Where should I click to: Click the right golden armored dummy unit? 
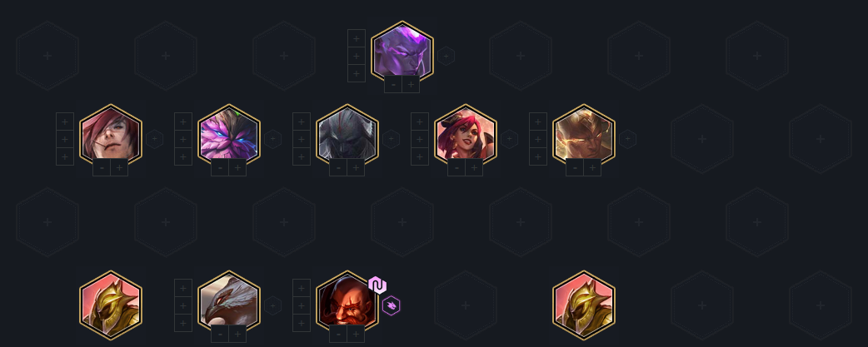coord(583,305)
